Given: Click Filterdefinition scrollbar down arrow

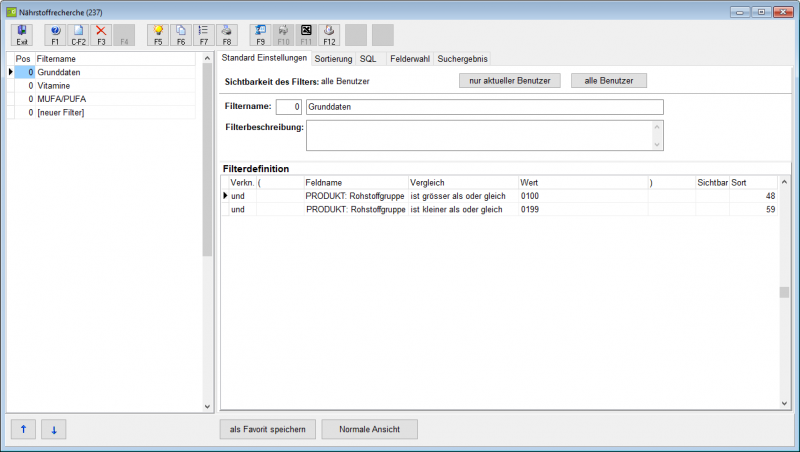Looking at the screenshot, I should (784, 404).
